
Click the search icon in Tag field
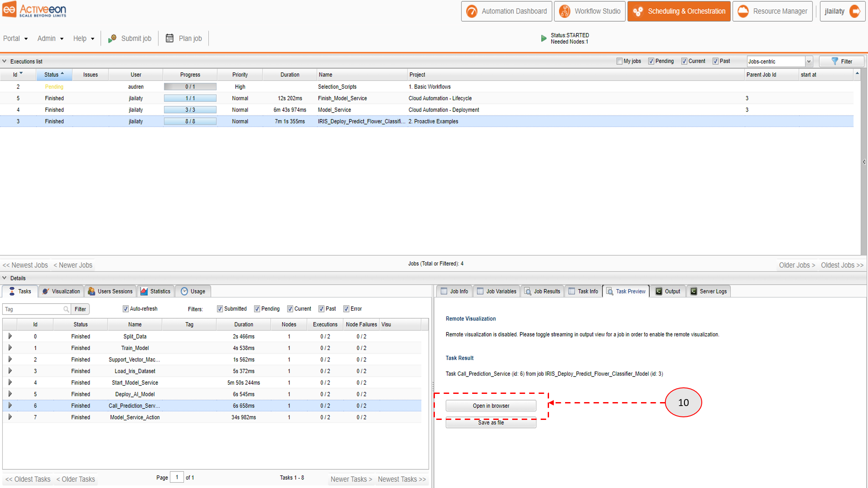pos(66,309)
